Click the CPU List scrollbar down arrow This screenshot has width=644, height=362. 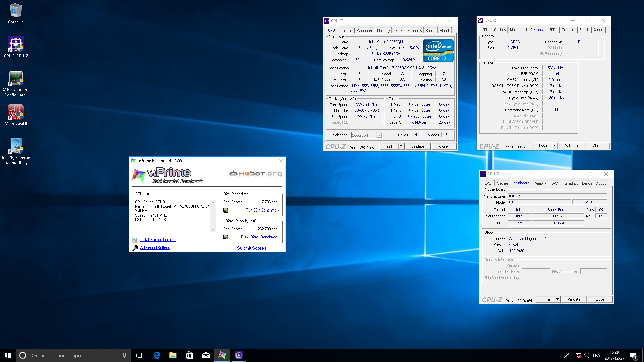tap(213, 230)
